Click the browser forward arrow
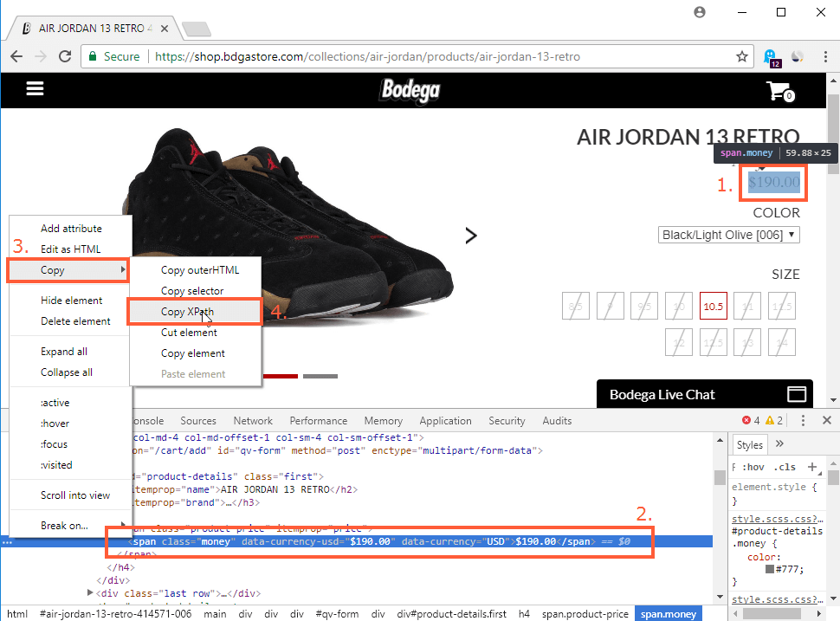The image size is (840, 621). pos(41,56)
